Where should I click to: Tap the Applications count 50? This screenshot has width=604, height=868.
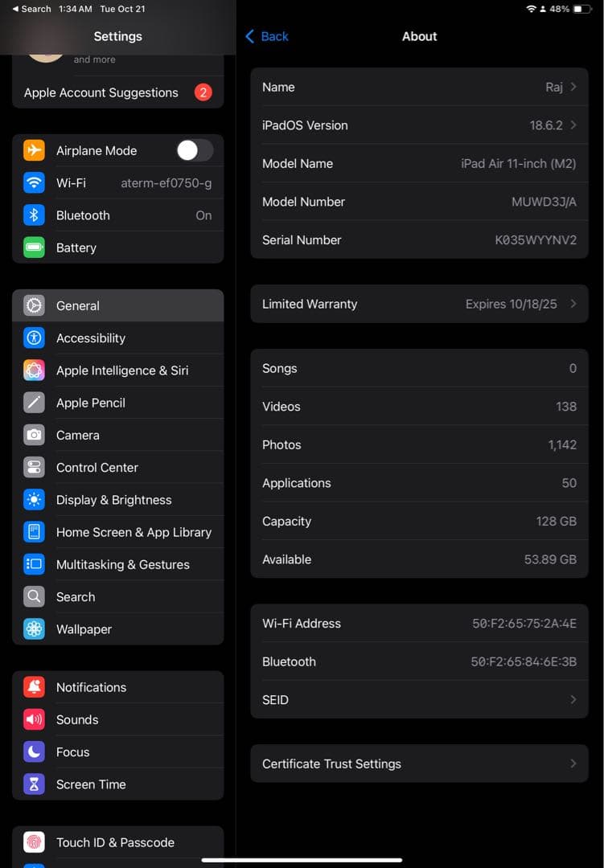click(x=569, y=483)
